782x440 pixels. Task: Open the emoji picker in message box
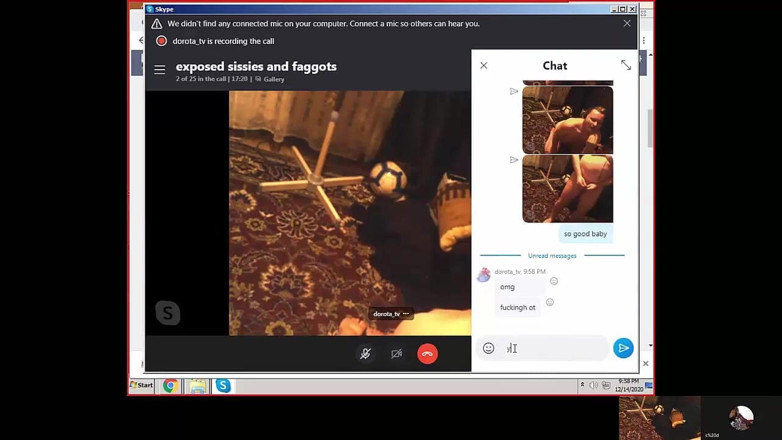pos(488,348)
